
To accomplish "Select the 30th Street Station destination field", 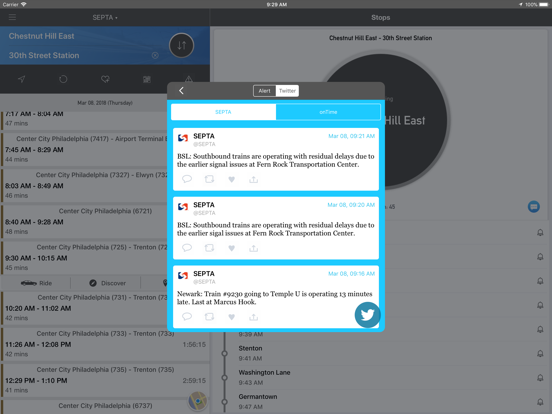I will (44, 56).
